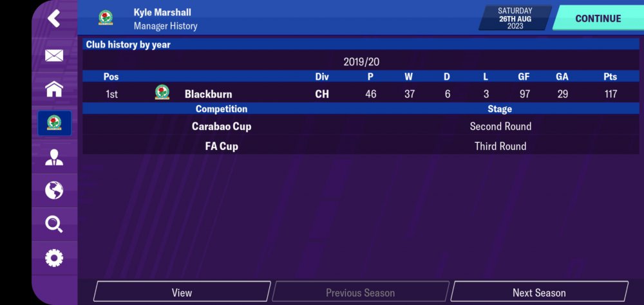Screen dimensions: 644x305
Task: Click the Pts column header
Action: point(610,77)
